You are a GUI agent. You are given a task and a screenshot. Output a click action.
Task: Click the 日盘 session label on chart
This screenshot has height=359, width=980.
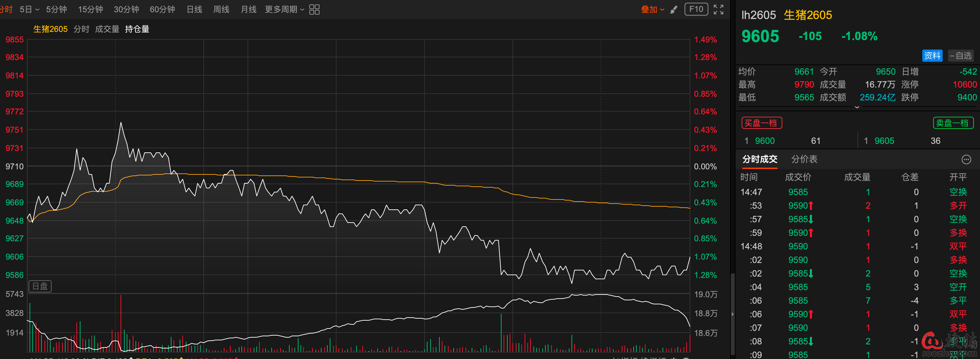click(x=40, y=286)
